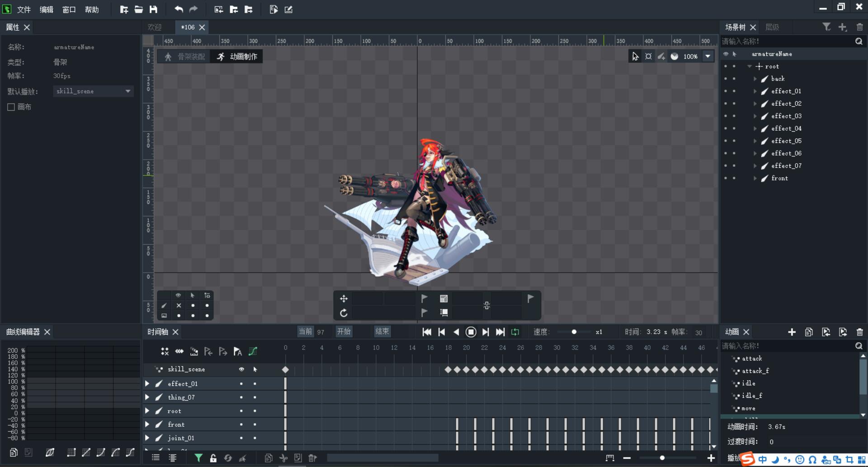868x467 pixels.
Task: Toggle the eye icon on armatureName row
Action: point(726,54)
